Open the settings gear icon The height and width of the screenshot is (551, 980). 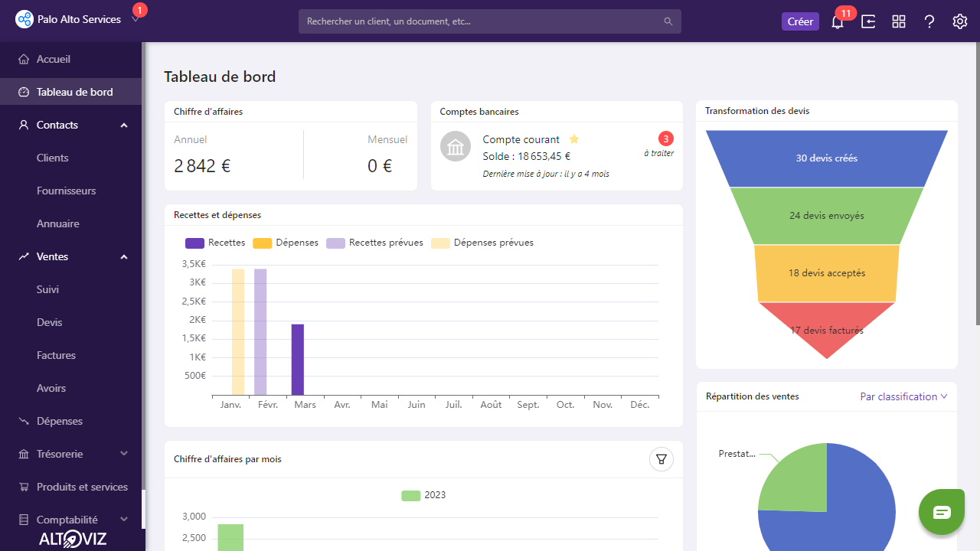[x=960, y=21]
